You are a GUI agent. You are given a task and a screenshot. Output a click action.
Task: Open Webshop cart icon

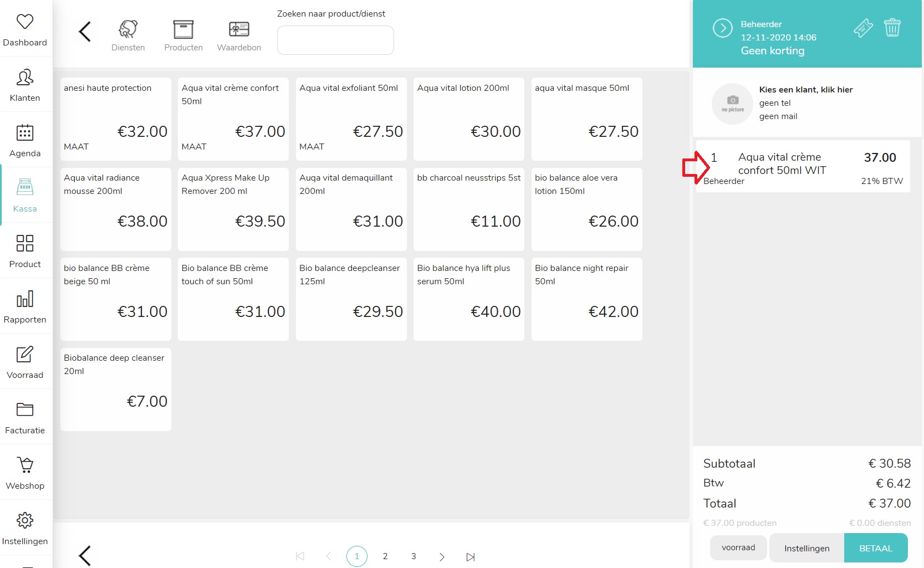click(x=25, y=465)
